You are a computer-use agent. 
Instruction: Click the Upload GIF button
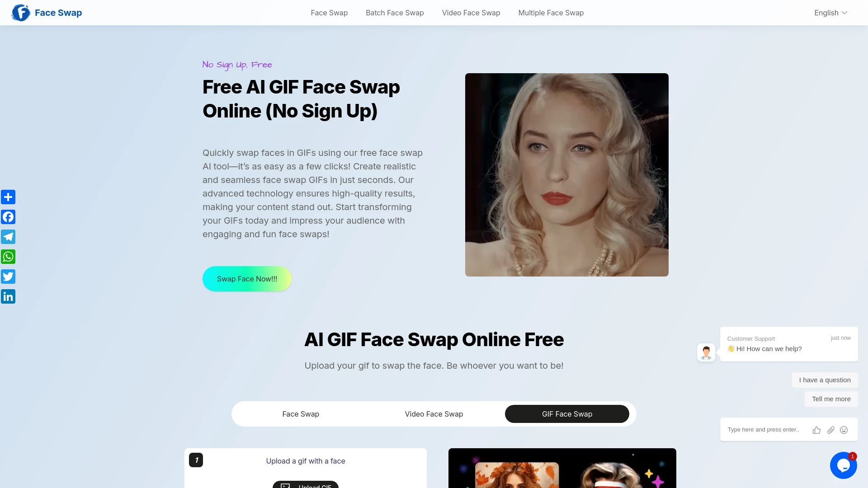306,486
